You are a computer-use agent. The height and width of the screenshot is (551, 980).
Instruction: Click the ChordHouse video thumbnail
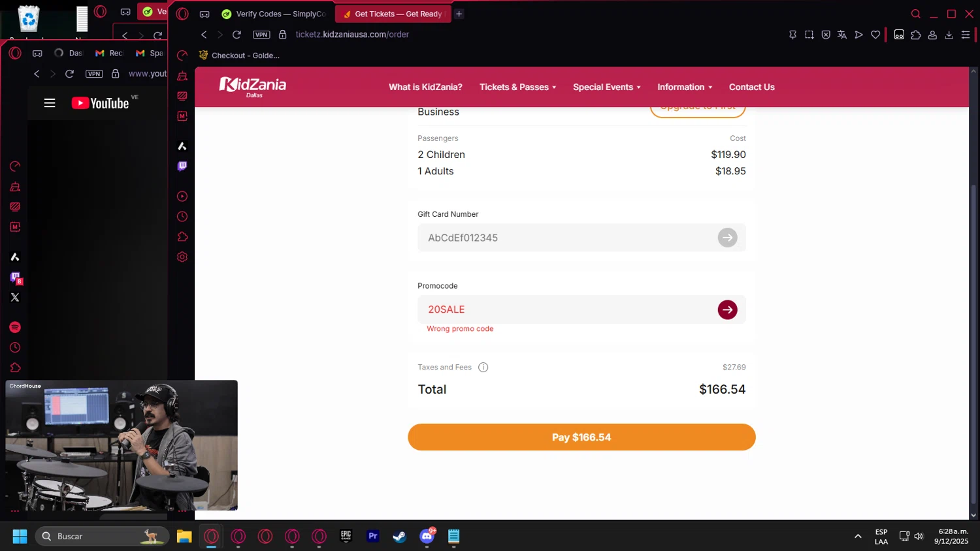point(122,445)
